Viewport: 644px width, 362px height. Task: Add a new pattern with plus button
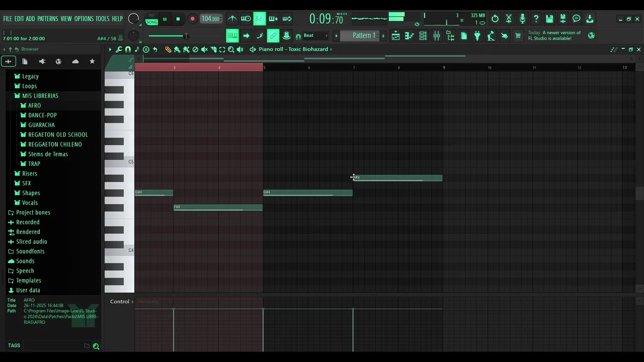tap(383, 36)
